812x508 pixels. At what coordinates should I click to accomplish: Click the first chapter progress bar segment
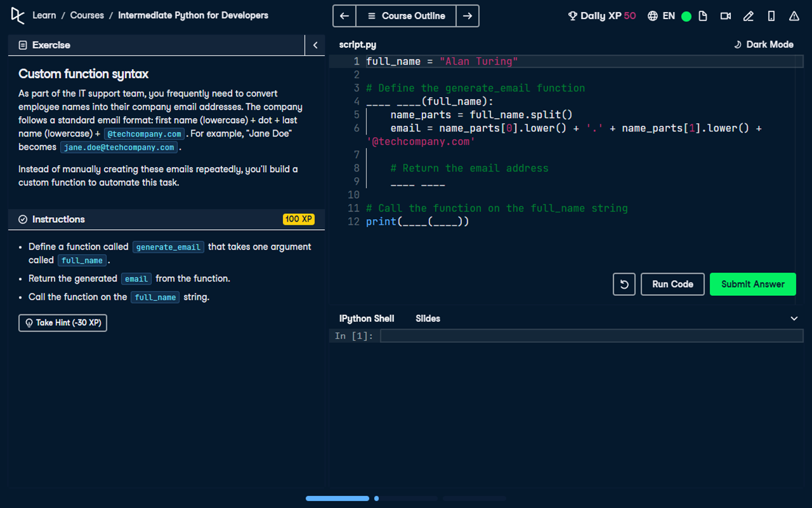tap(337, 498)
